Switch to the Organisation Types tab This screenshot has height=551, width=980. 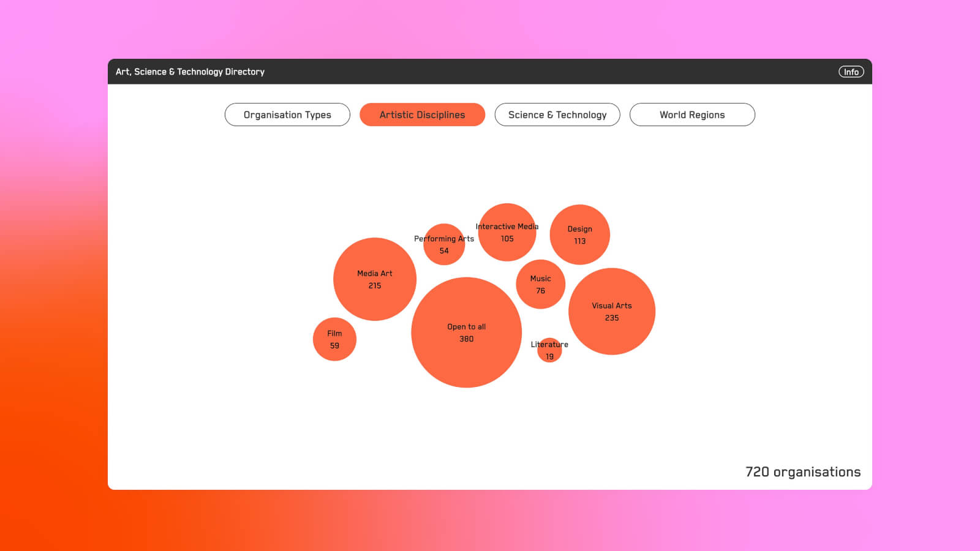[287, 114]
